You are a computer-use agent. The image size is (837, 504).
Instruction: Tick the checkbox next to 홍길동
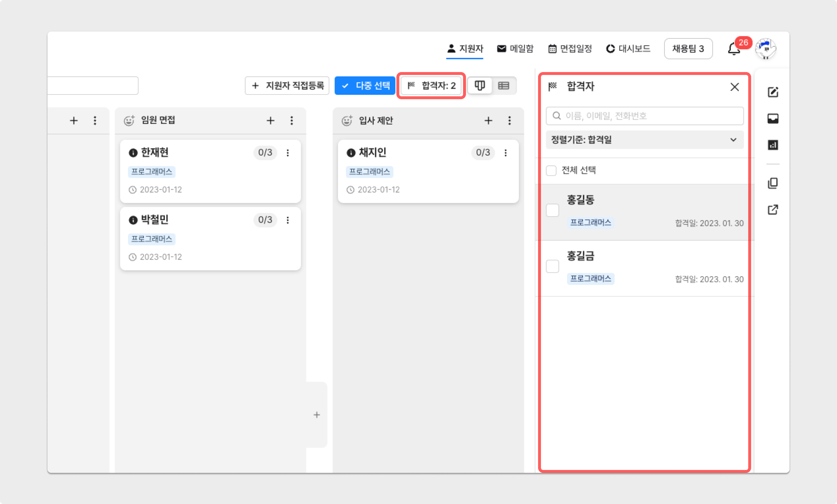[x=553, y=210]
